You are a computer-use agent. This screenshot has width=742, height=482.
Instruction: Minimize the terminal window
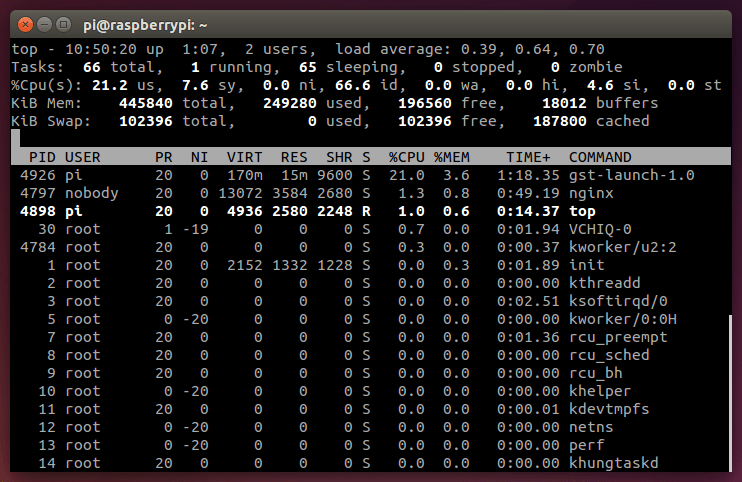click(x=44, y=23)
